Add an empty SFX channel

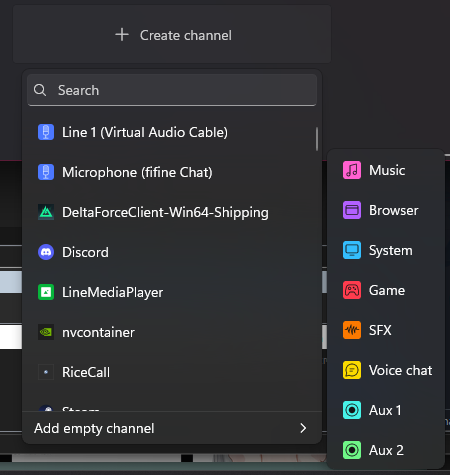click(x=386, y=330)
